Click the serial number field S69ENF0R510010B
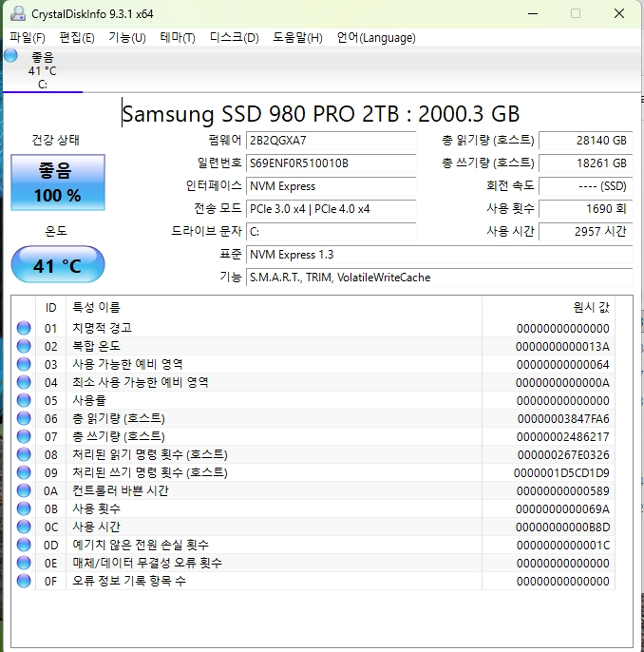Image resolution: width=644 pixels, height=652 pixels. [x=331, y=163]
